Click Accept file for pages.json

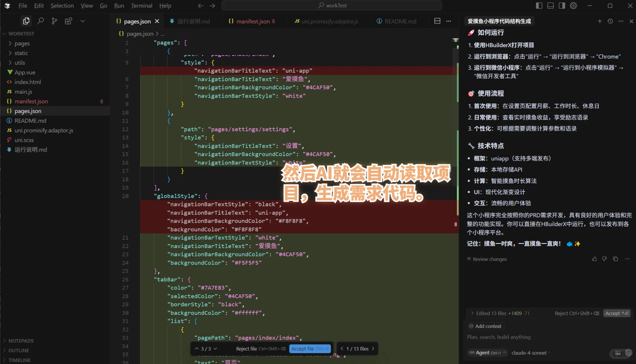(309, 348)
